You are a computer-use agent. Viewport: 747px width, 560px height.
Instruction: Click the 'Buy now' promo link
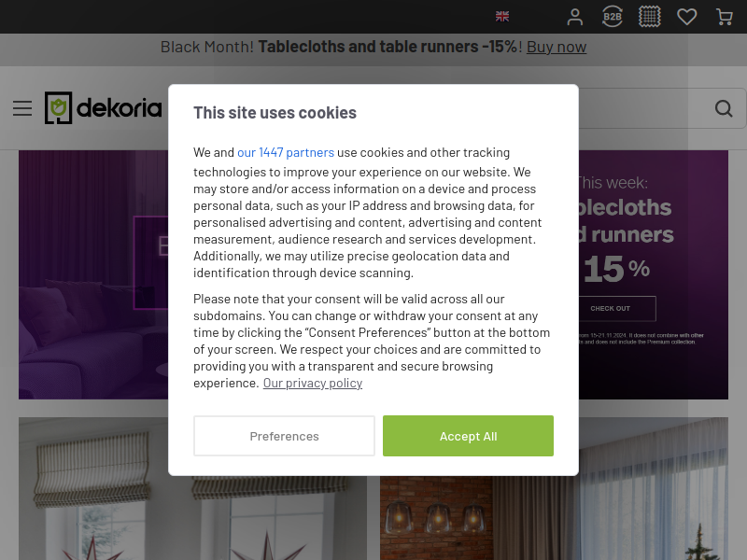click(x=557, y=48)
